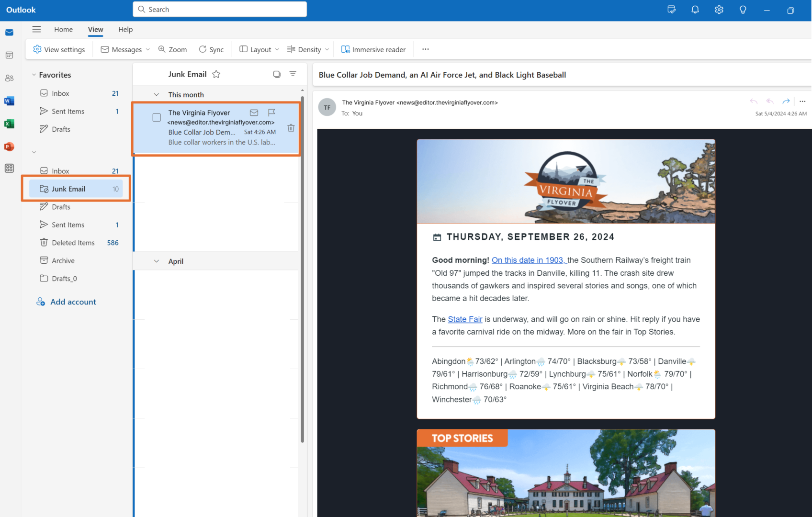The height and width of the screenshot is (517, 812).
Task: Delete the Virginia Flyover message
Action: tap(291, 128)
